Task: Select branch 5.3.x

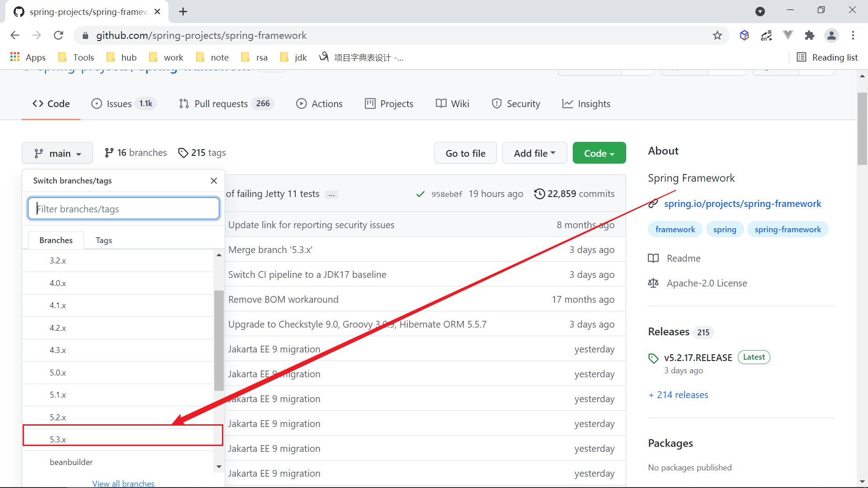Action: [x=118, y=440]
